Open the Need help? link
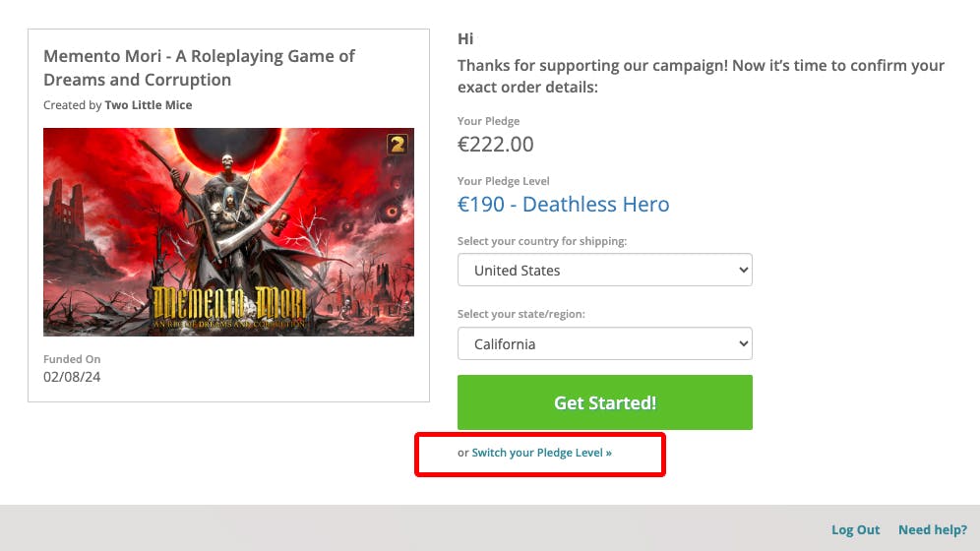This screenshot has height=551, width=980. pyautogui.click(x=932, y=529)
